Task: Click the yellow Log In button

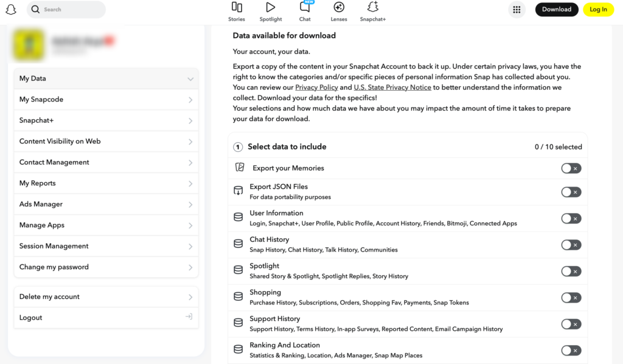Action: 599,10
